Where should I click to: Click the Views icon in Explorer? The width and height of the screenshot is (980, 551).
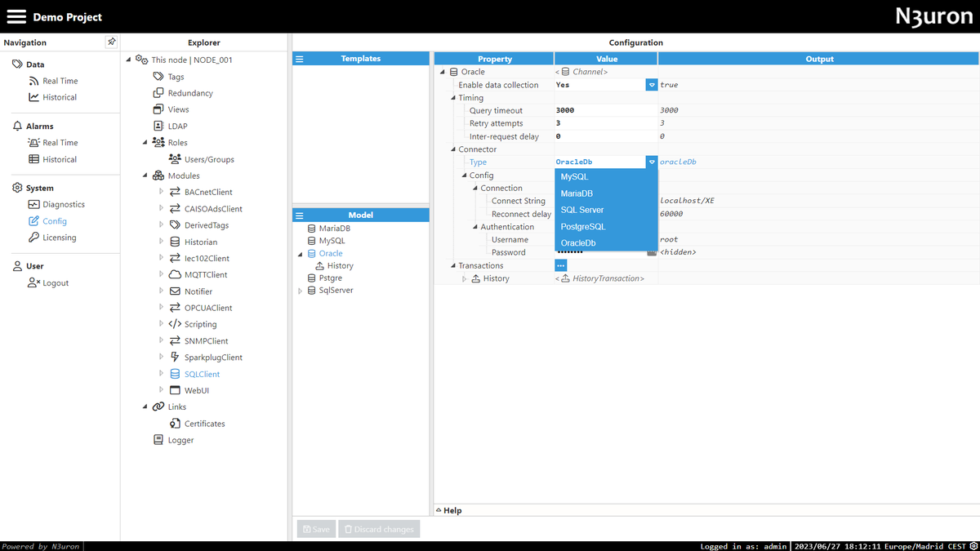point(158,109)
